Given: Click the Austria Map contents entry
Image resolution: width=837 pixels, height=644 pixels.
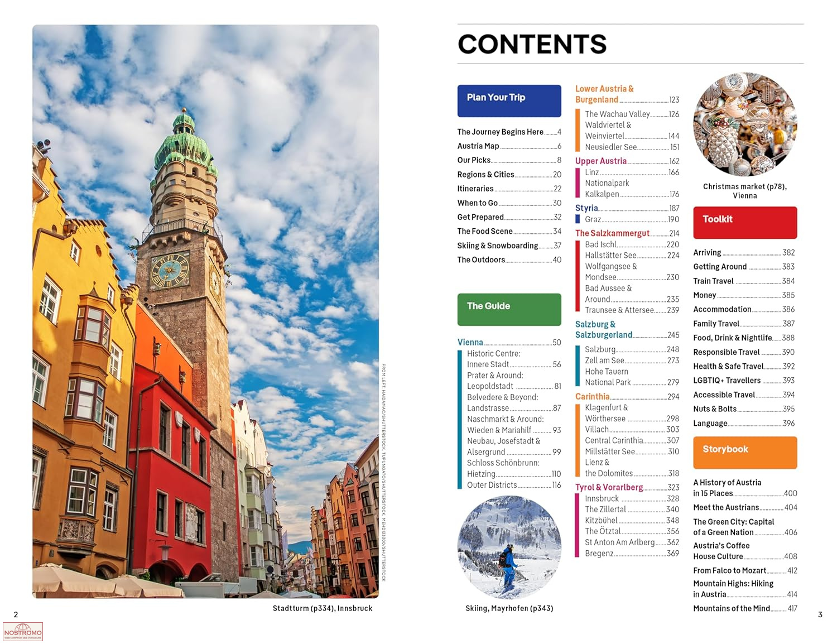Looking at the screenshot, I should (478, 146).
